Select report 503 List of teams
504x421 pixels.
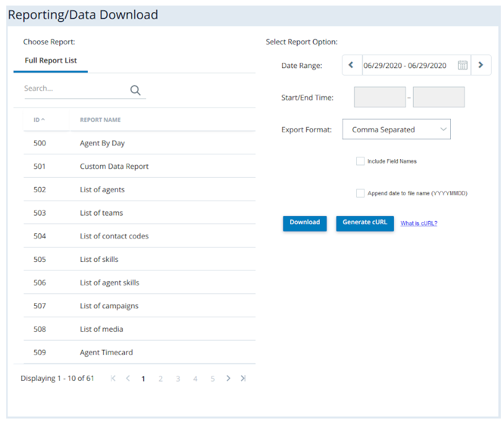point(140,212)
